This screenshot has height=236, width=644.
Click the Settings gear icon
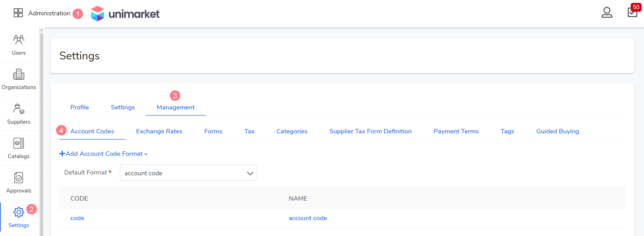coord(19,213)
